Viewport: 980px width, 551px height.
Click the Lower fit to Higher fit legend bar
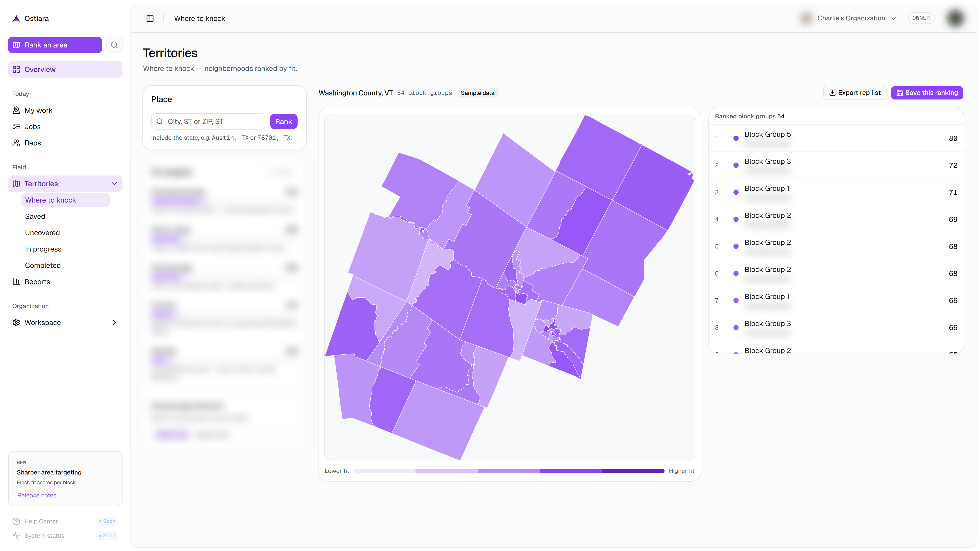[x=509, y=471]
